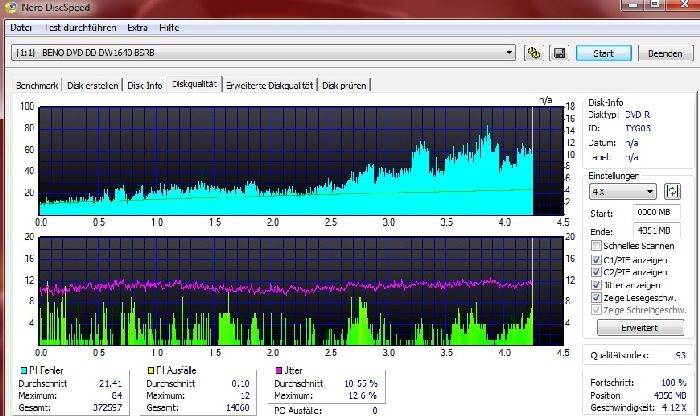Viewport: 700px width, 416px height.
Task: Click the Jitter Durchschnitt value 10.53 %
Action: 361,383
